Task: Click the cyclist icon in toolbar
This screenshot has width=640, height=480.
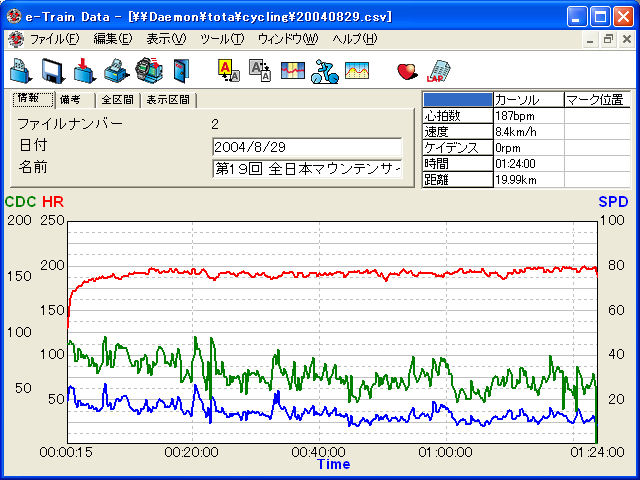Action: click(x=324, y=70)
